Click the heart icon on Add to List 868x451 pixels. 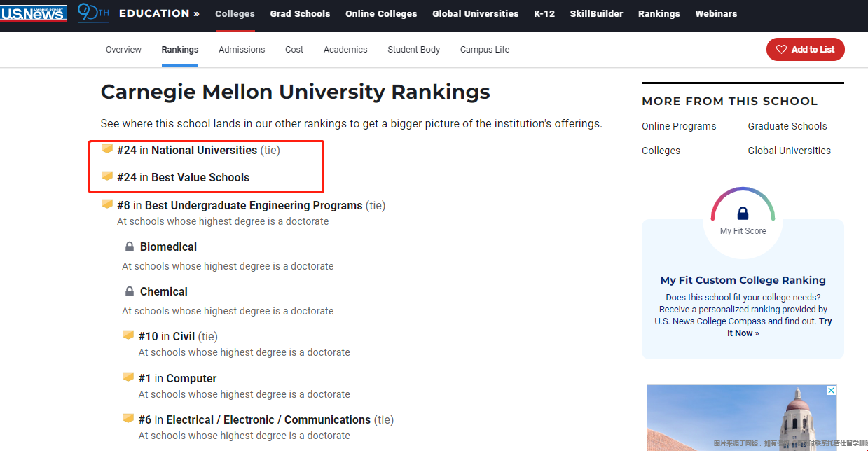(x=781, y=50)
